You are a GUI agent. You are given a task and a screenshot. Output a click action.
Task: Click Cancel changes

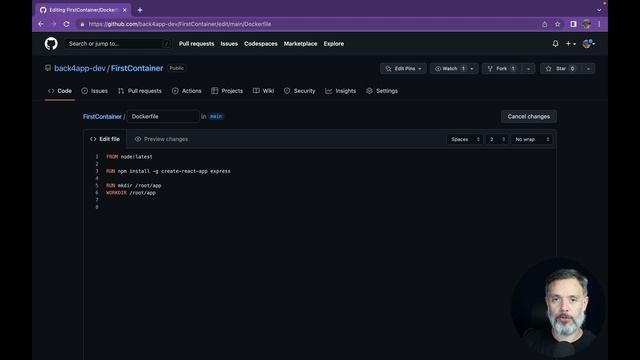(x=529, y=116)
